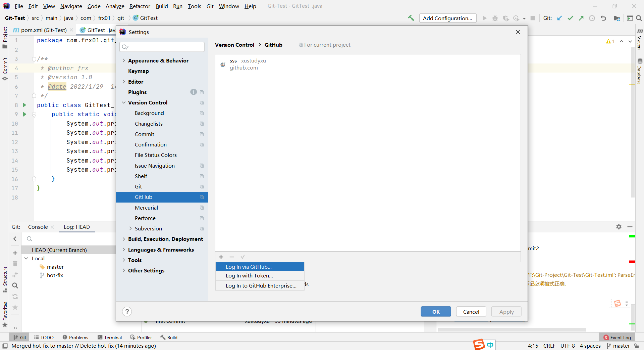Select Git under Version Control
644x350 pixels.
coord(162,186)
